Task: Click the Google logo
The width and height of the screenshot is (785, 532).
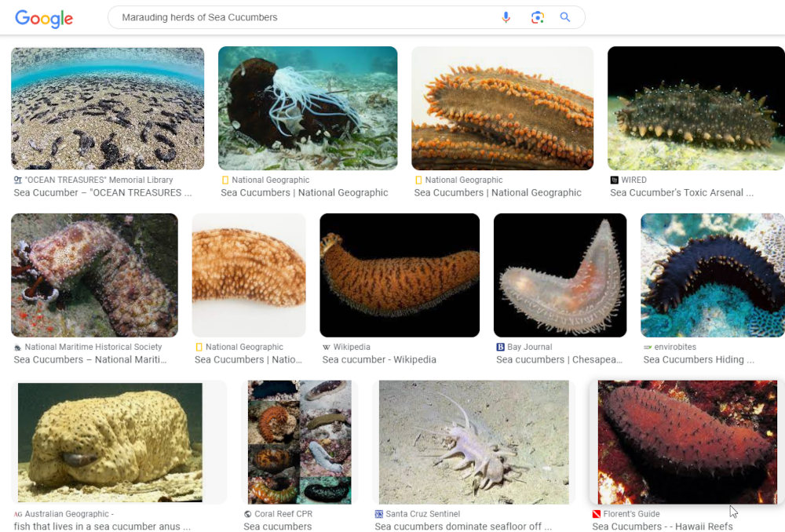Action: [44, 18]
